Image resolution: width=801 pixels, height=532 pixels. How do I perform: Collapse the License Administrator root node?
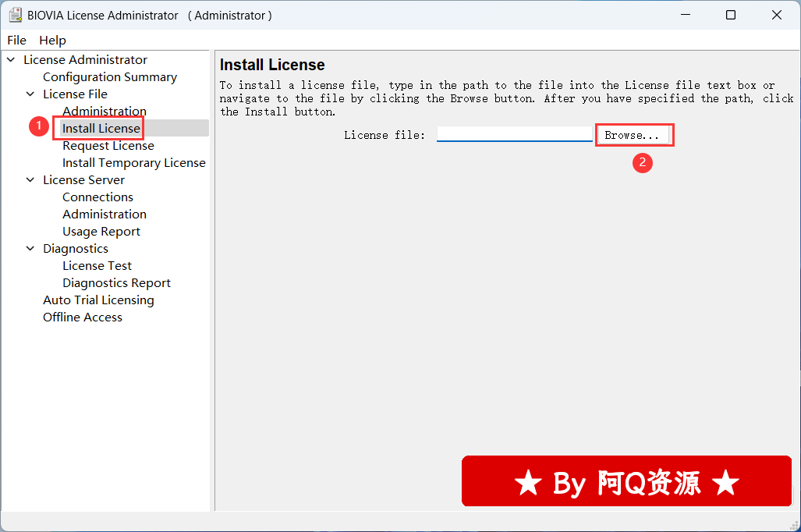pos(11,60)
